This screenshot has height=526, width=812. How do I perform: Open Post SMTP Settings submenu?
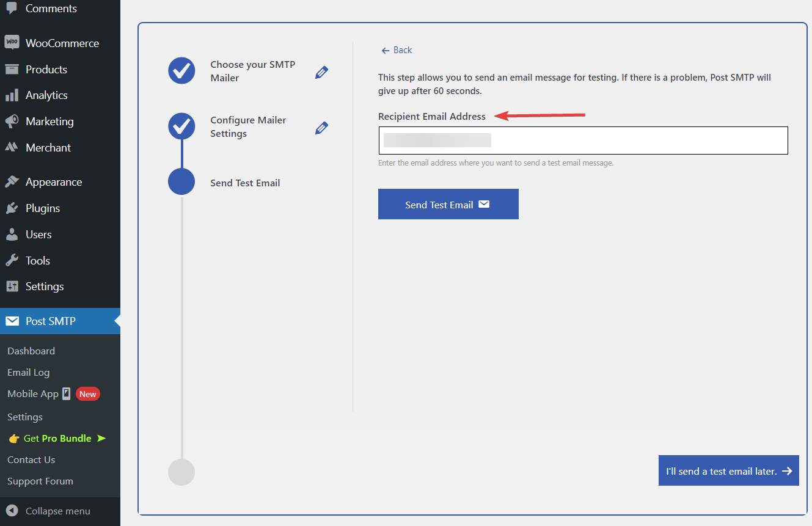(x=25, y=417)
